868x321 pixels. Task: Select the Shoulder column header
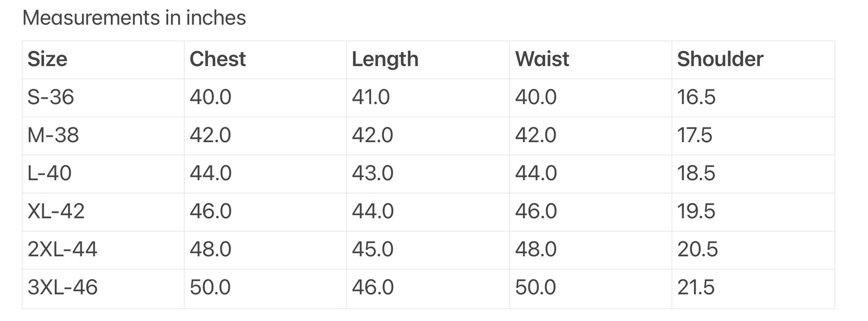click(x=720, y=59)
